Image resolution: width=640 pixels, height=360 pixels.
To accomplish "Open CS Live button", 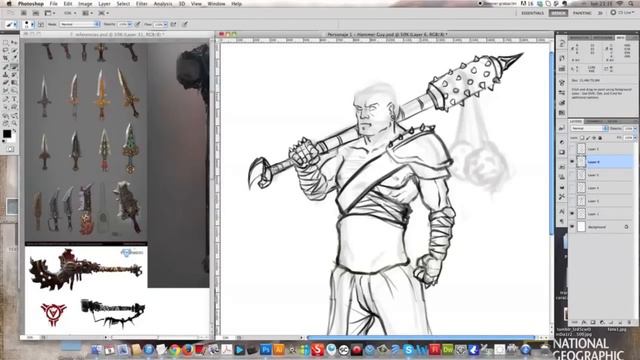I will [622, 13].
